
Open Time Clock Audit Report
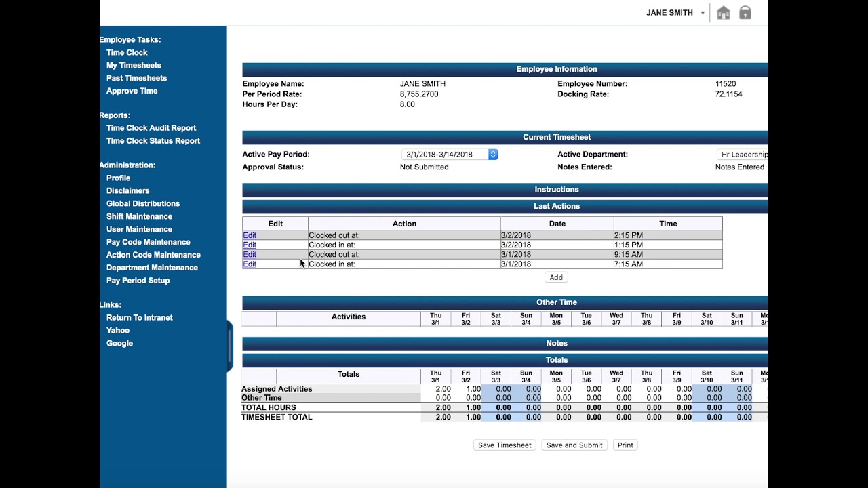coord(151,128)
